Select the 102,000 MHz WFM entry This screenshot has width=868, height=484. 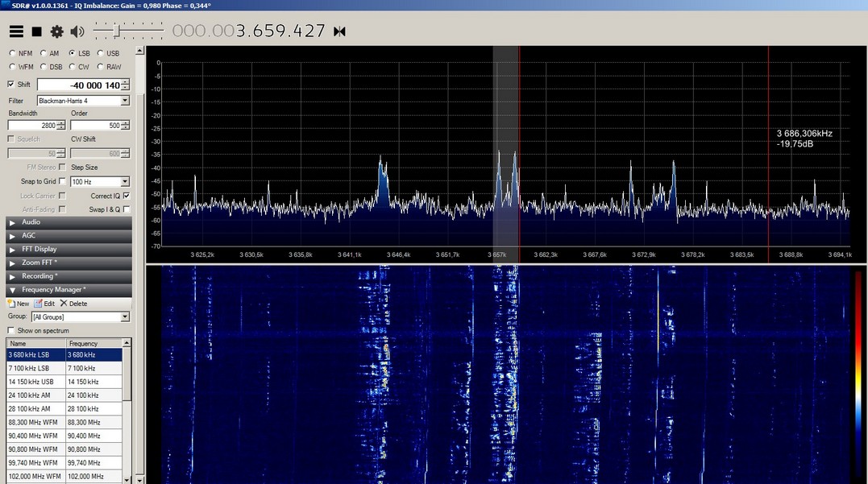[64, 476]
